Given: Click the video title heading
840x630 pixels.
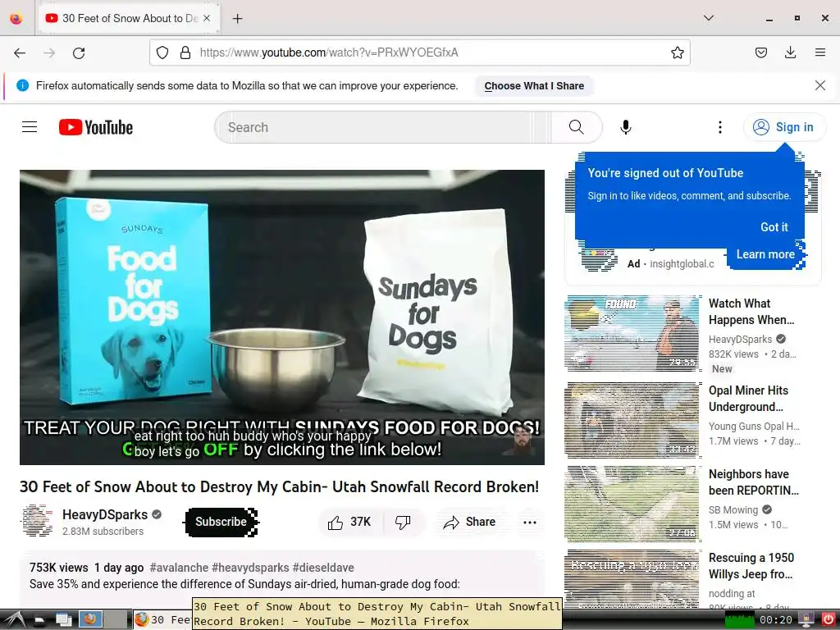Looking at the screenshot, I should (x=279, y=486).
